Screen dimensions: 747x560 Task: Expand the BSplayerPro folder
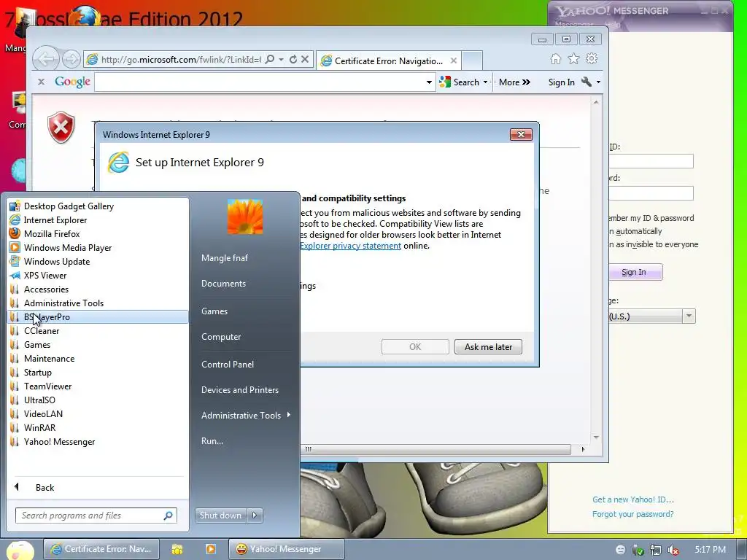(98, 316)
